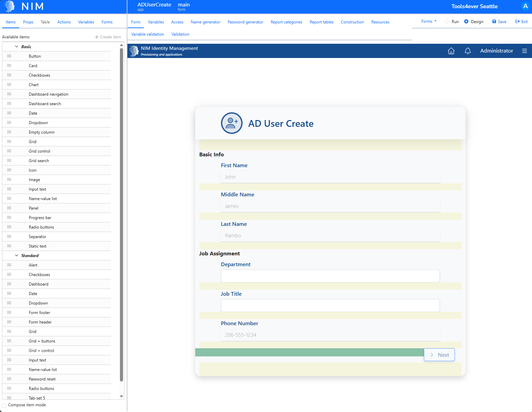The height and width of the screenshot is (412, 532).
Task: Grab the drag handle beside Alert
Action: click(x=9, y=265)
